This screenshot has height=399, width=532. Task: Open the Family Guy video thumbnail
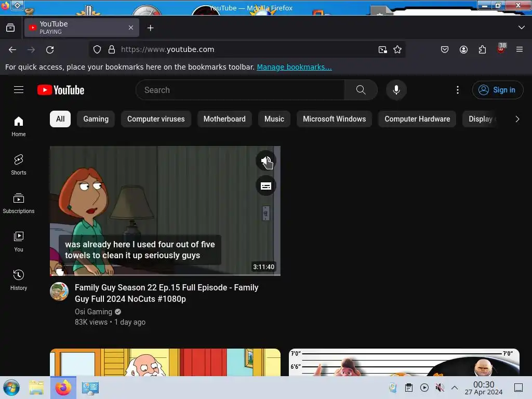click(x=165, y=210)
